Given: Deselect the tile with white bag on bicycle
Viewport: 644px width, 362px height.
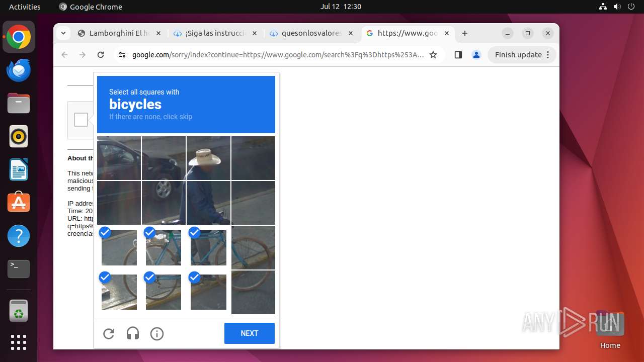Looking at the screenshot, I should [164, 247].
